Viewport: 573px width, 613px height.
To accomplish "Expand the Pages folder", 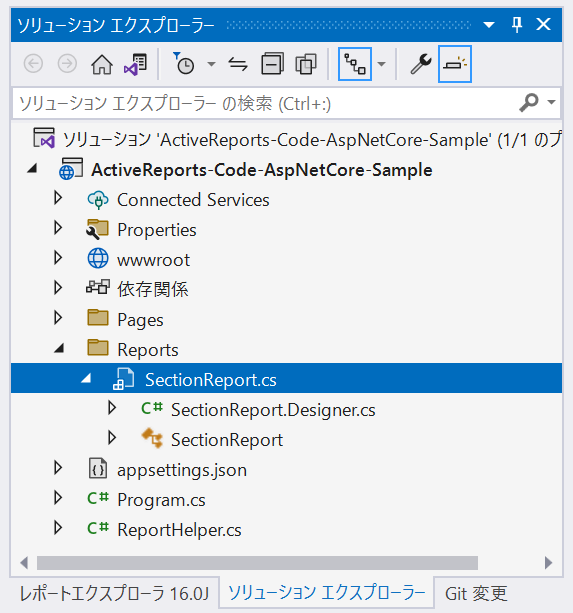I will (x=58, y=318).
